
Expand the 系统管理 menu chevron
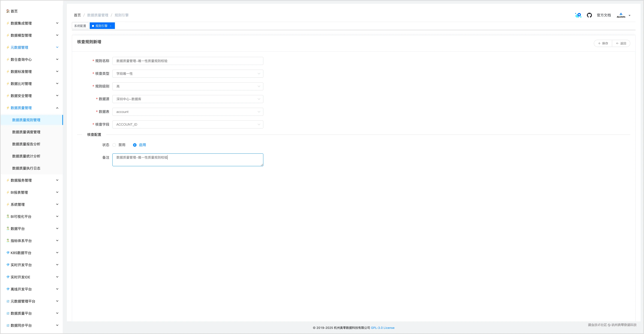[x=57, y=205]
